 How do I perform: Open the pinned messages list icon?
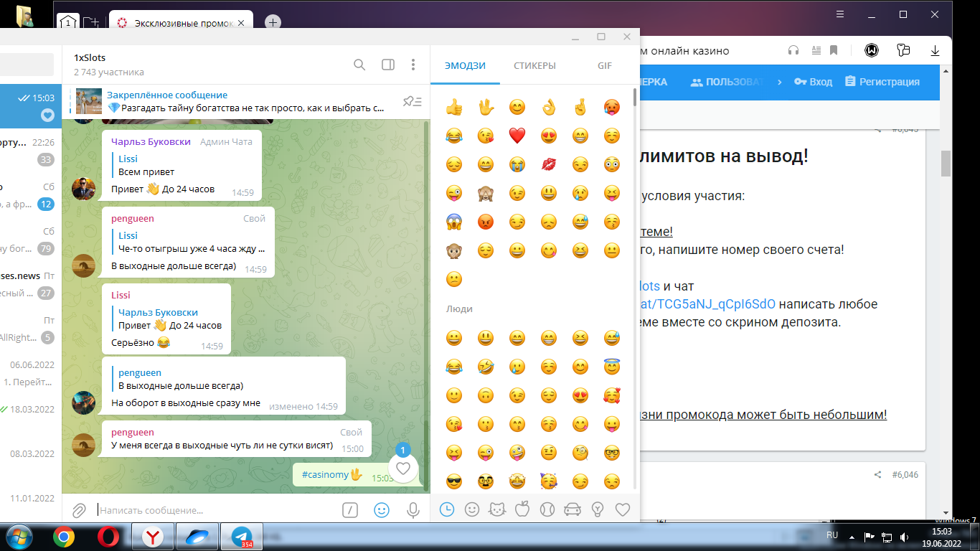[413, 101]
